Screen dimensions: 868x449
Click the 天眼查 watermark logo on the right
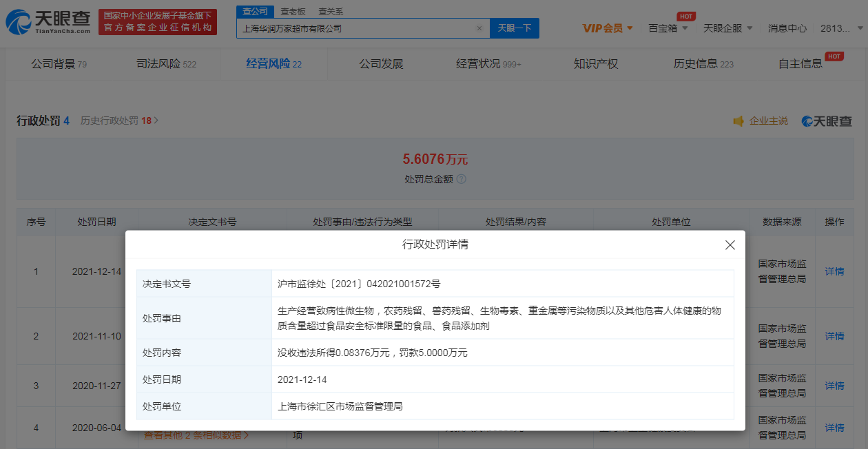827,121
